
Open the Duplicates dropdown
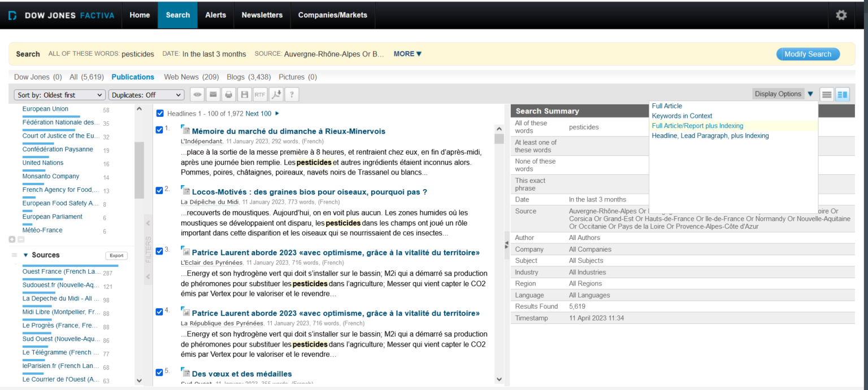coord(146,95)
